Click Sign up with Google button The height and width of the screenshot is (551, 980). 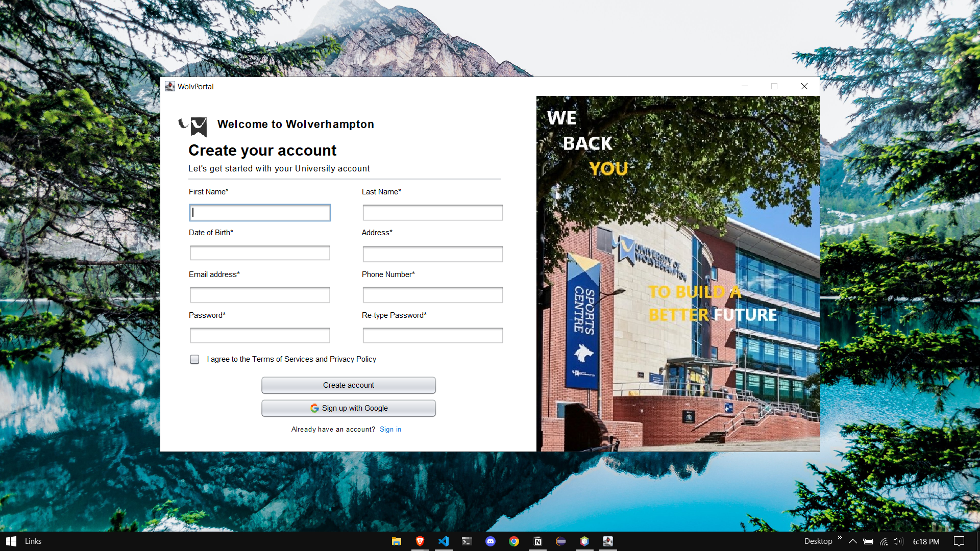pos(349,408)
